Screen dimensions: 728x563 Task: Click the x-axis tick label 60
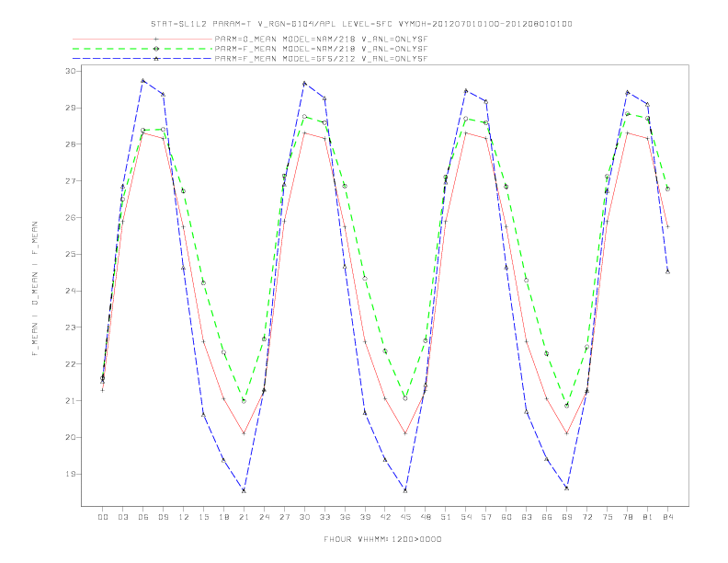click(x=506, y=517)
